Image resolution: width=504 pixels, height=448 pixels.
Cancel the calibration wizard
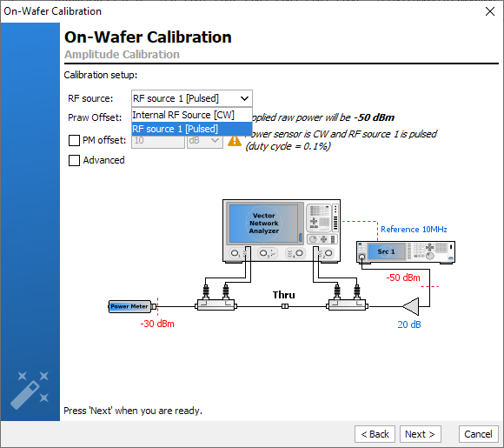point(478,434)
